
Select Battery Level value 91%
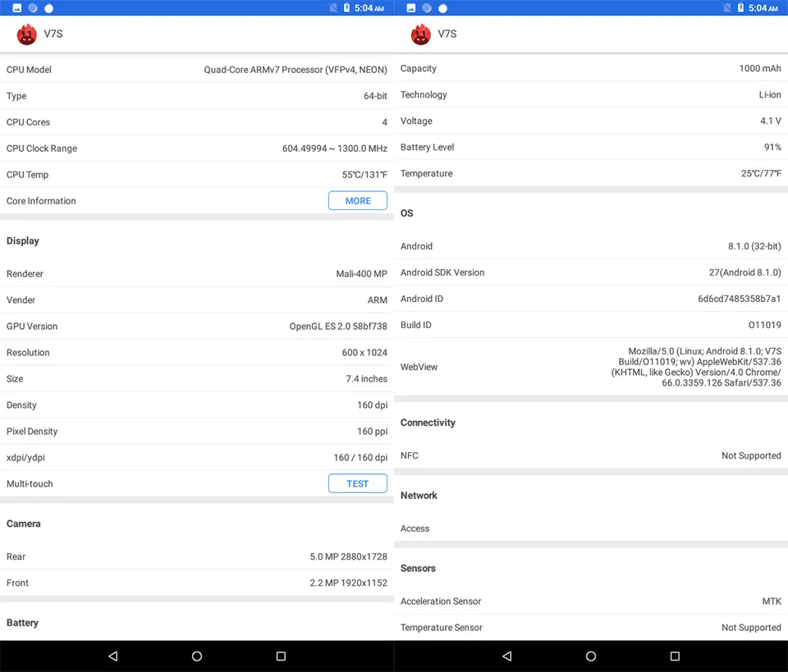tap(773, 147)
